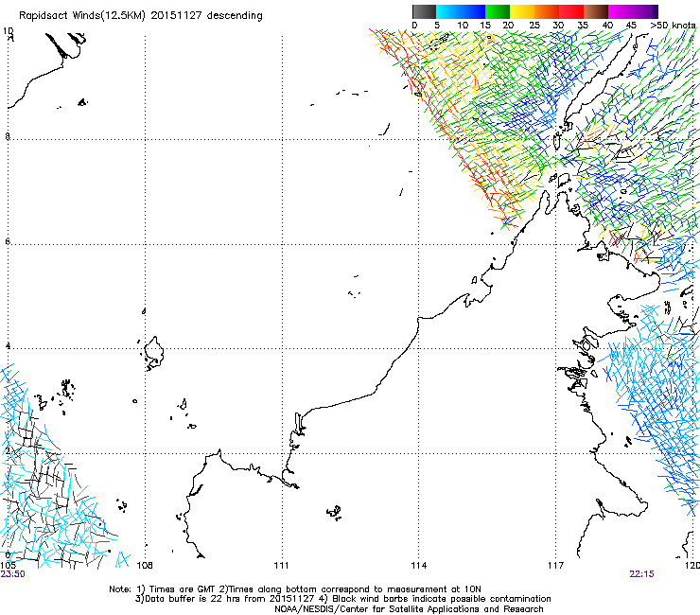The width and height of the screenshot is (700, 615).
Task: Click the gray 0-5 knots color swatch
Action: 424,11
